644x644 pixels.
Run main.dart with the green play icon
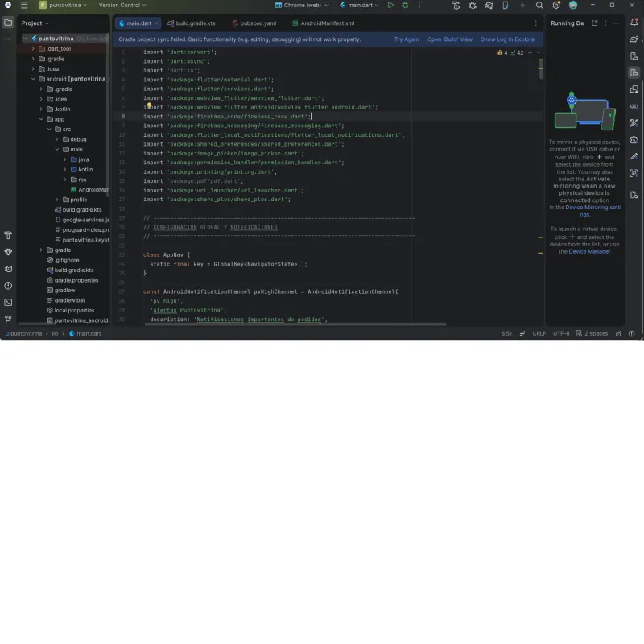pos(390,6)
